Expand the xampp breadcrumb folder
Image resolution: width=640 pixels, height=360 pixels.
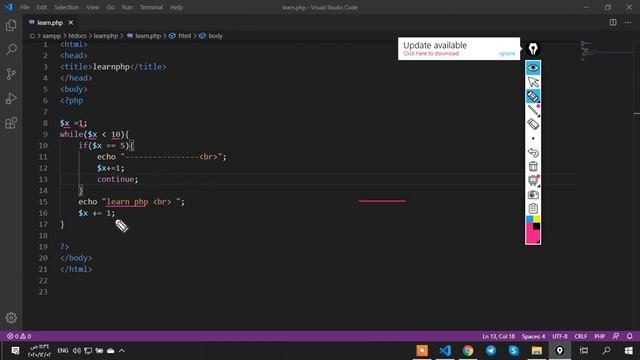pyautogui.click(x=52, y=36)
